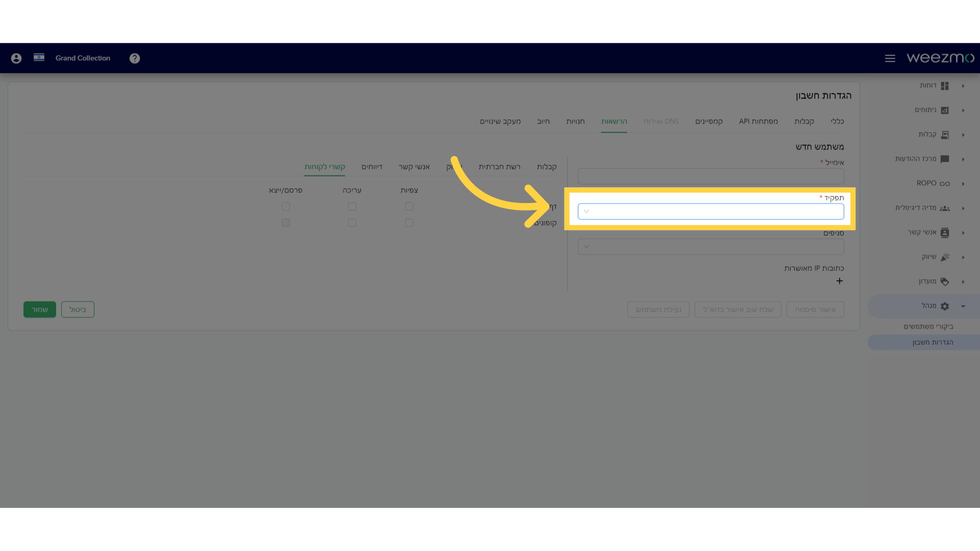
Task: Click the ביטול cancel button
Action: tap(78, 309)
